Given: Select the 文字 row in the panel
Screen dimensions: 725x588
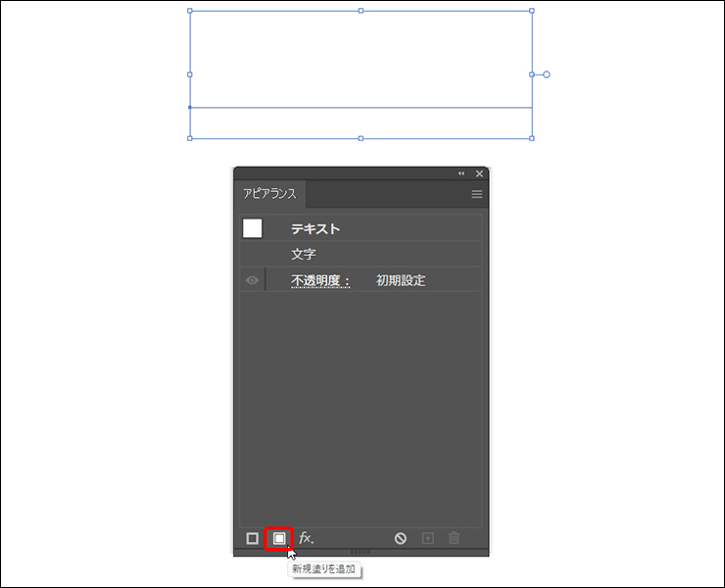Looking at the screenshot, I should 304,254.
